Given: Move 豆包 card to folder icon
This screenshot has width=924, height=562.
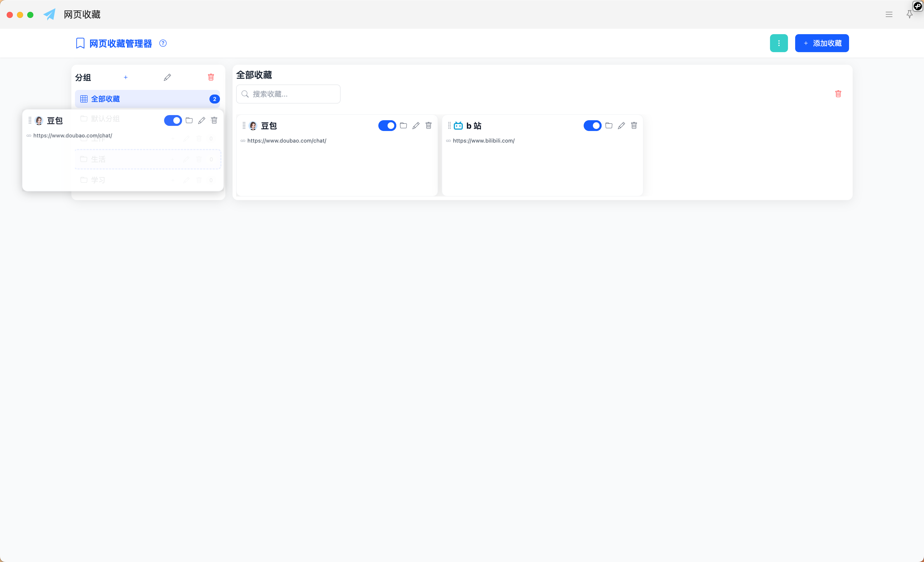Looking at the screenshot, I should click(x=403, y=125).
